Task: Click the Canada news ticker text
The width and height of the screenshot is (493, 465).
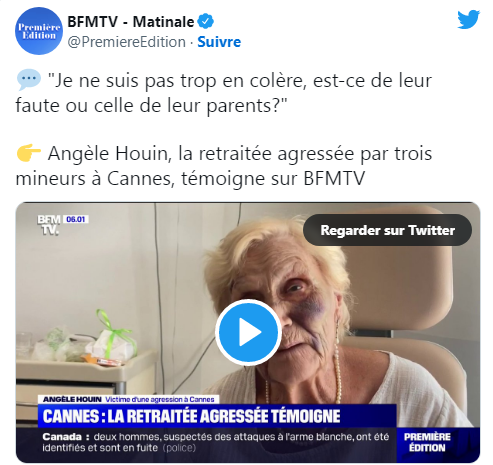Action: [216, 442]
